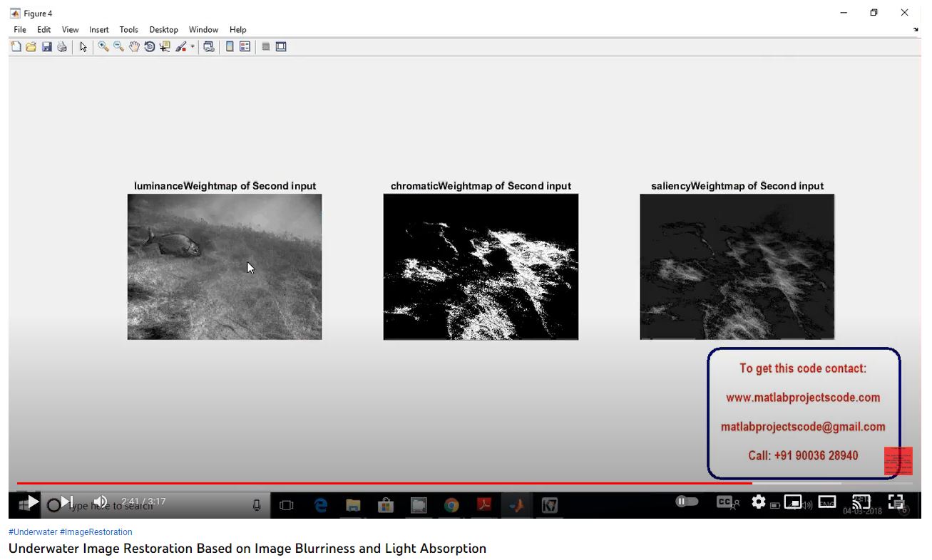Toggle the video autoplay switch

[687, 502]
